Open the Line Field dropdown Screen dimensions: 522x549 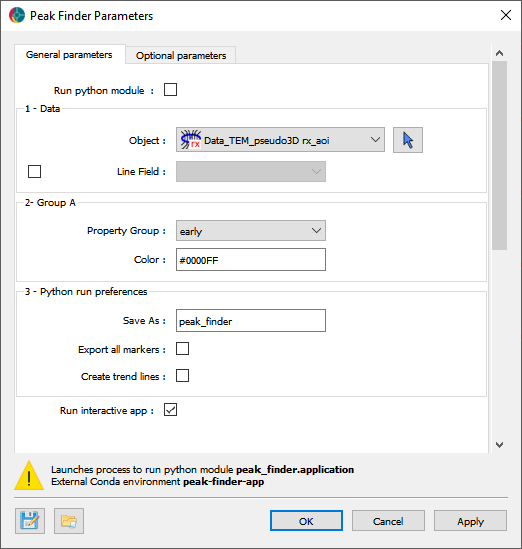tap(251, 172)
